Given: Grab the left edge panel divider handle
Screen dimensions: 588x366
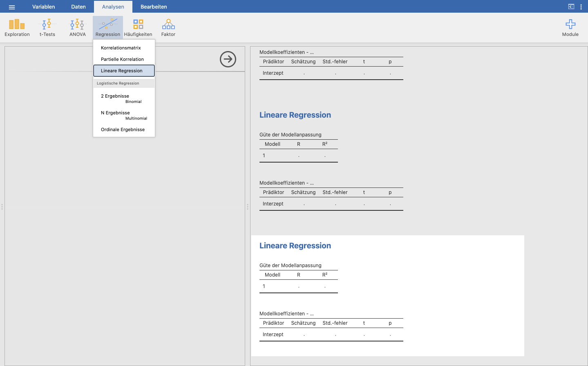Looking at the screenshot, I should pos(2,207).
